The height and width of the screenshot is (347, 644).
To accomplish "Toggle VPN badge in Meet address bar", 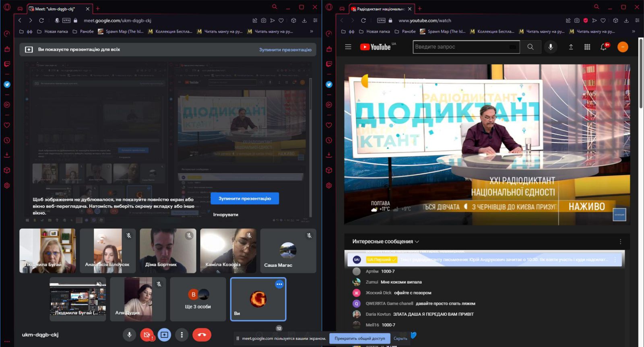I will [x=66, y=21].
